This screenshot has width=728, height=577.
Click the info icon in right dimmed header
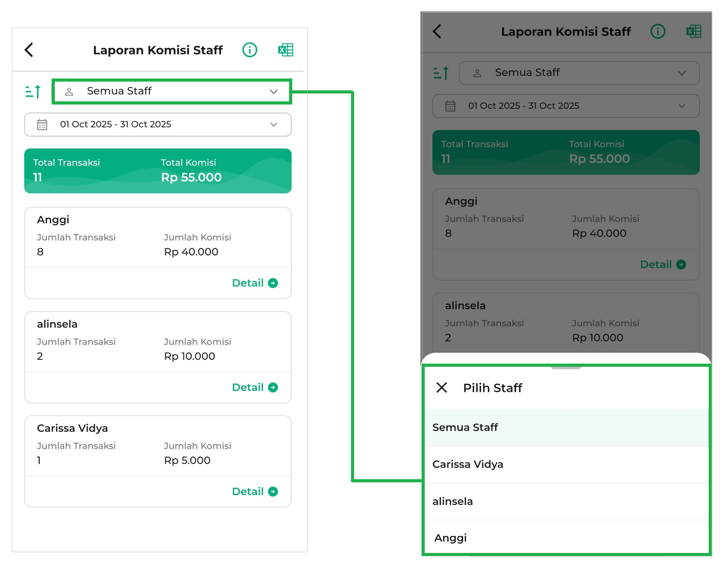657,32
